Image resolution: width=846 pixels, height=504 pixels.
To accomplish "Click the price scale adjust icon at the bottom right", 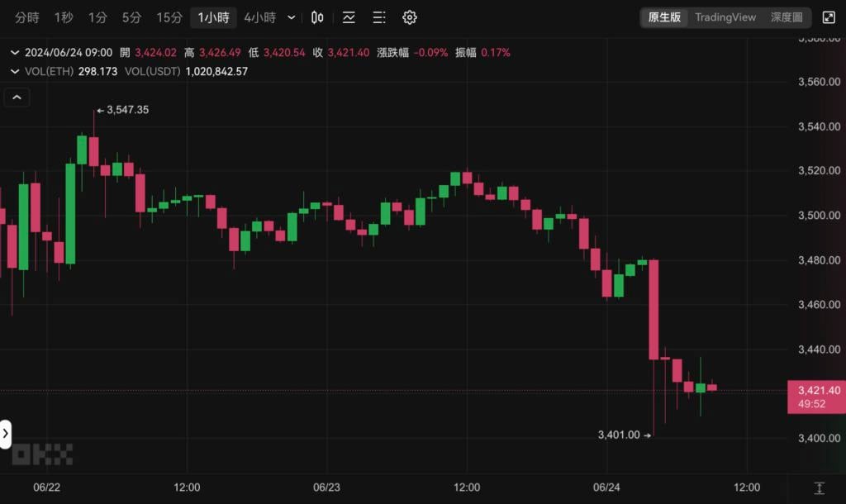I will point(819,488).
